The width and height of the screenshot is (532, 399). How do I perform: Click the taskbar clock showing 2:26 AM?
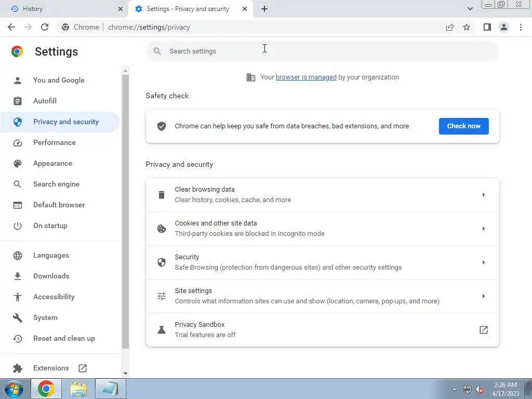click(x=506, y=389)
